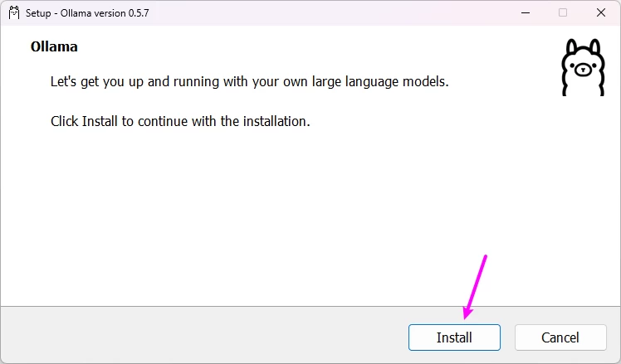
Task: Click the large Ollama llama logo
Action: click(x=582, y=67)
